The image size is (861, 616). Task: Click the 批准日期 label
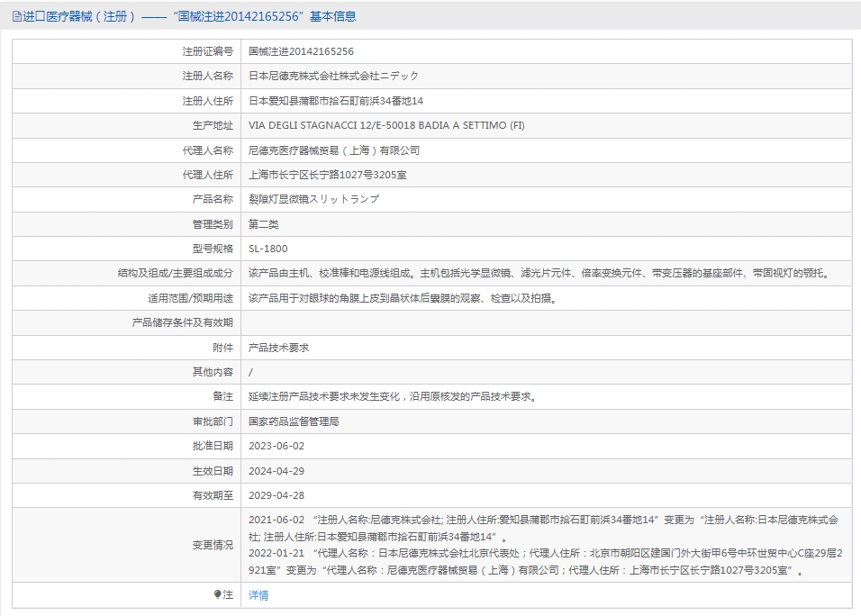(x=213, y=447)
